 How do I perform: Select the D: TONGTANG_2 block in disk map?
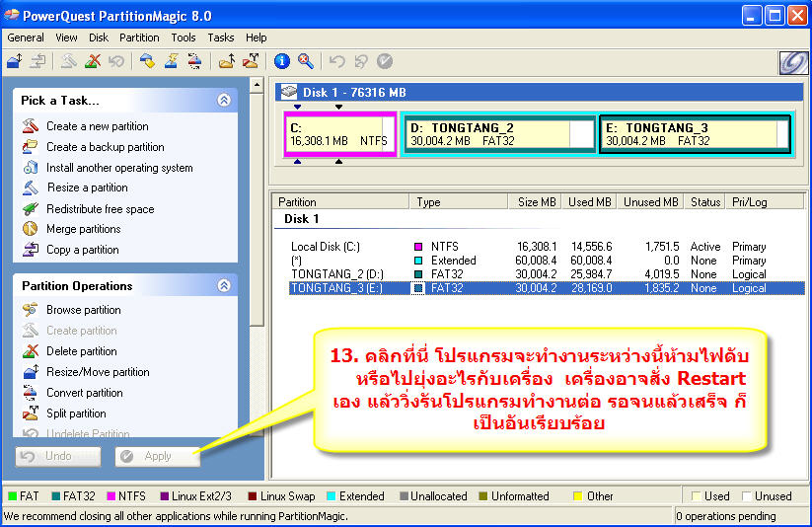click(498, 134)
